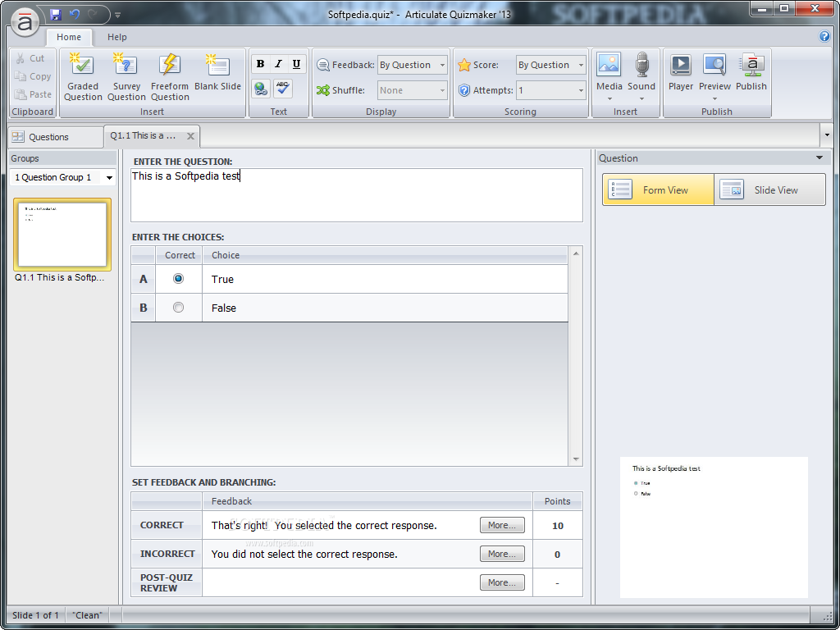The width and height of the screenshot is (840, 630).
Task: Click the slide preview in the Question panel
Action: click(714, 527)
